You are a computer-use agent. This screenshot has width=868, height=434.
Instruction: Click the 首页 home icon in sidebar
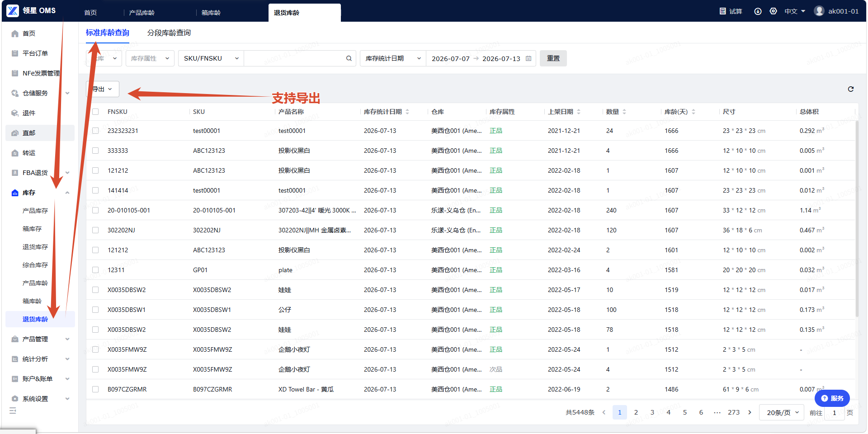point(15,33)
